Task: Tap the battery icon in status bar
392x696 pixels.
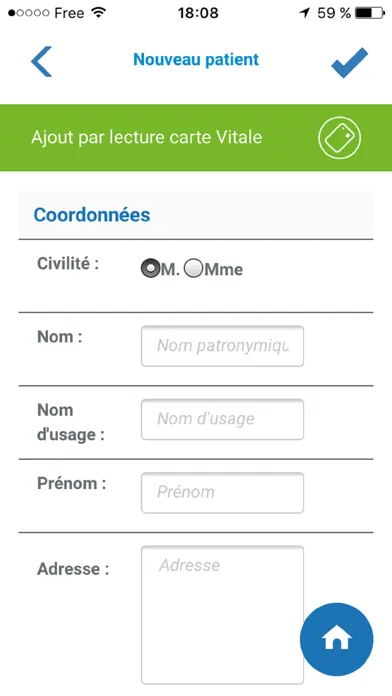Action: click(x=370, y=13)
